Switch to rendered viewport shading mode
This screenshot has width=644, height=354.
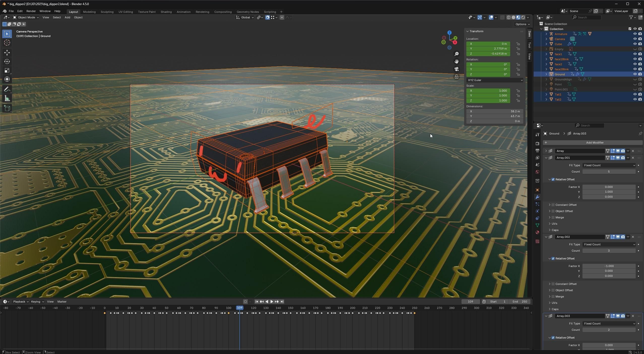pos(524,17)
